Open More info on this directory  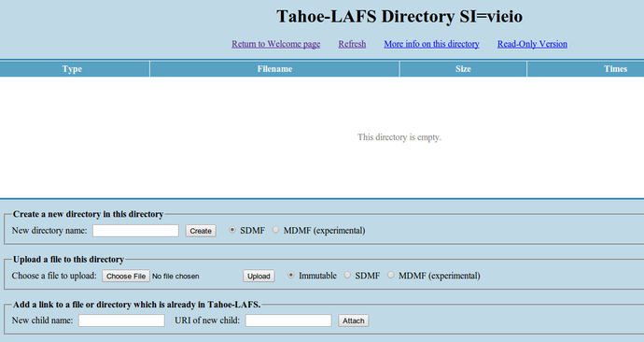(x=431, y=44)
